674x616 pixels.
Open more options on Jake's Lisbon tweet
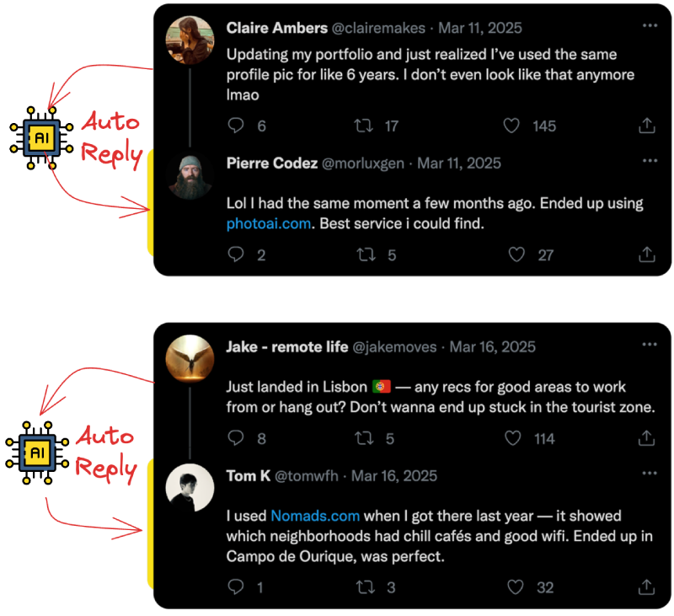click(x=649, y=345)
